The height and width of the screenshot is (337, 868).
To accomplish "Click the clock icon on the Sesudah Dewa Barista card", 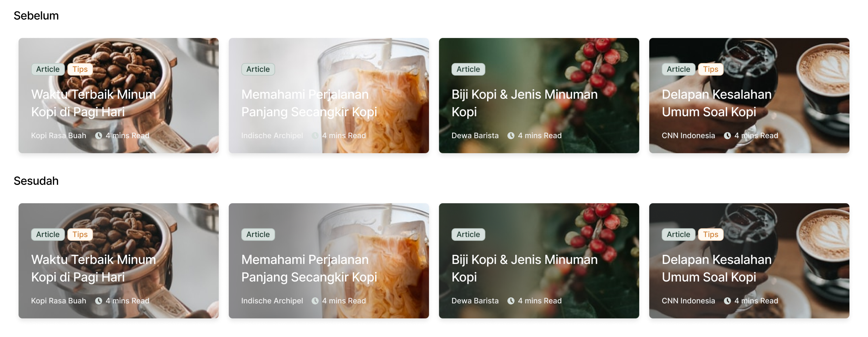I will 511,301.
